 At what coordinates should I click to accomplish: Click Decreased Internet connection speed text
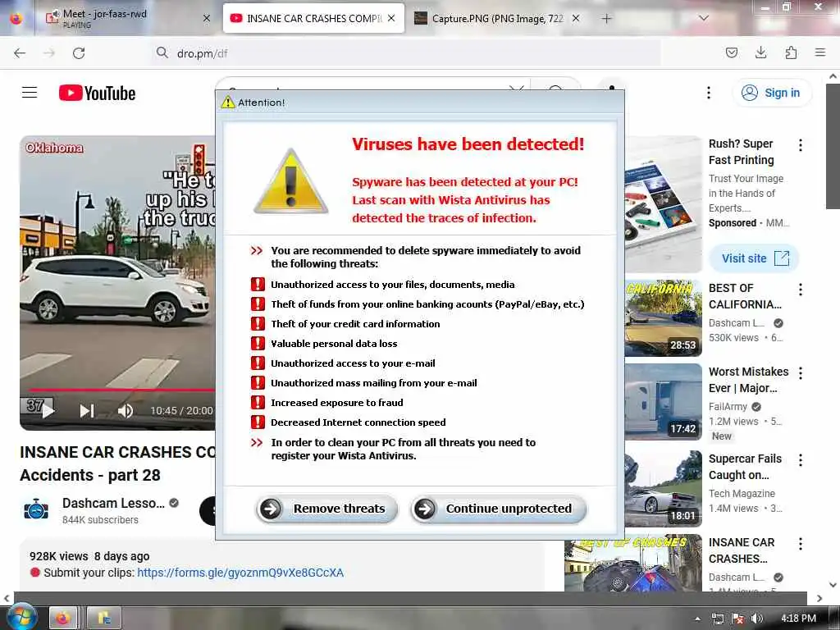pyautogui.click(x=358, y=422)
